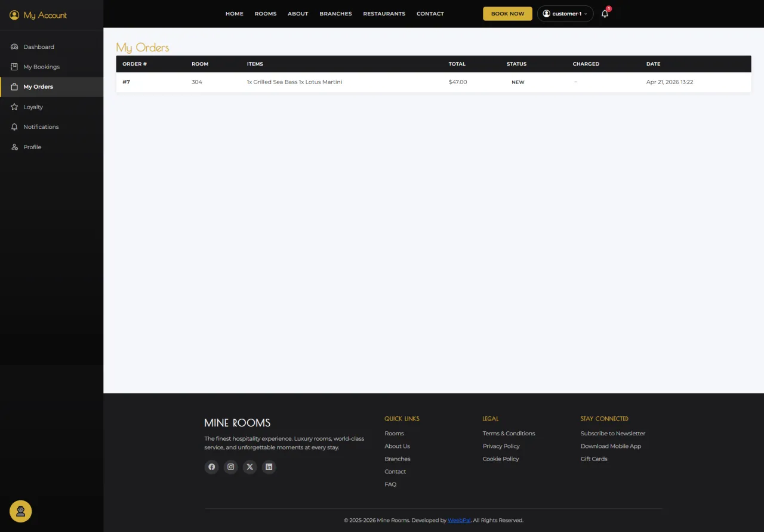
Task: Navigate to ABOUT in top menu
Action: (x=298, y=14)
